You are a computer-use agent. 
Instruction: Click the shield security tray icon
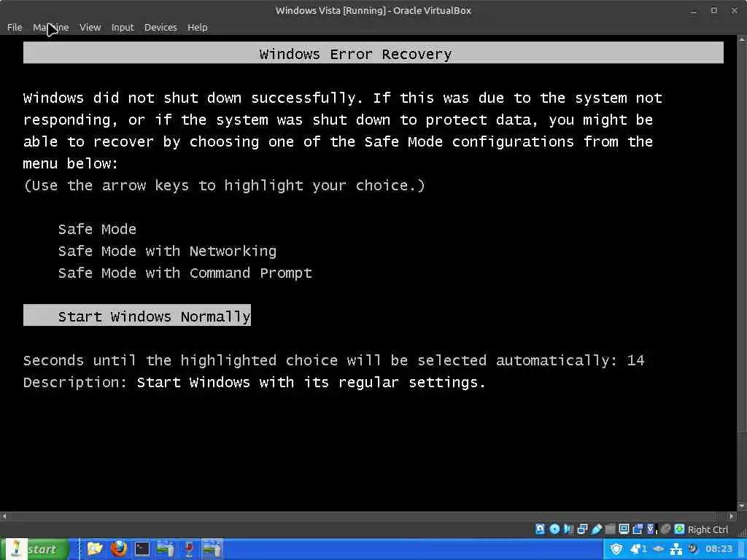(616, 549)
